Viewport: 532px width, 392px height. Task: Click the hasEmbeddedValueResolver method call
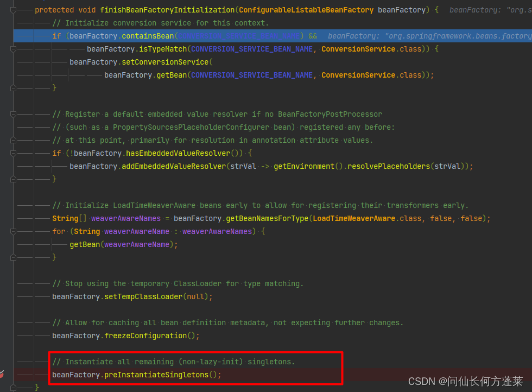[178, 154]
